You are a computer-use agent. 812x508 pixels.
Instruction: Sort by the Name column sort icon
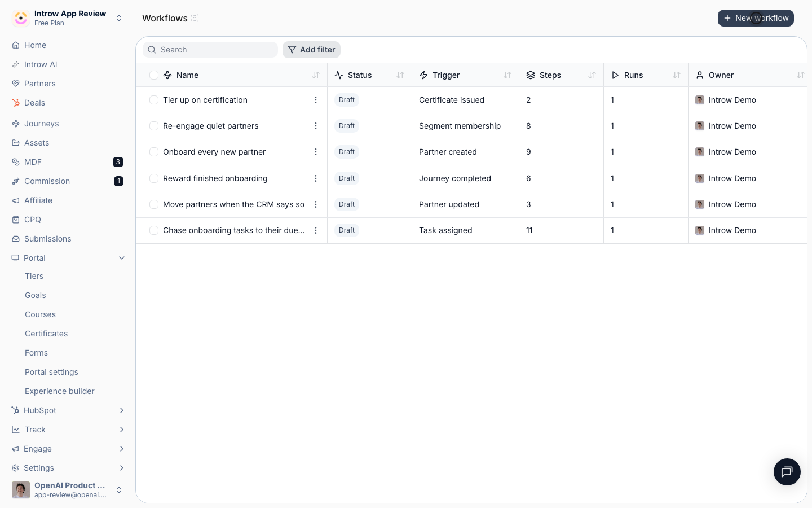tap(316, 75)
